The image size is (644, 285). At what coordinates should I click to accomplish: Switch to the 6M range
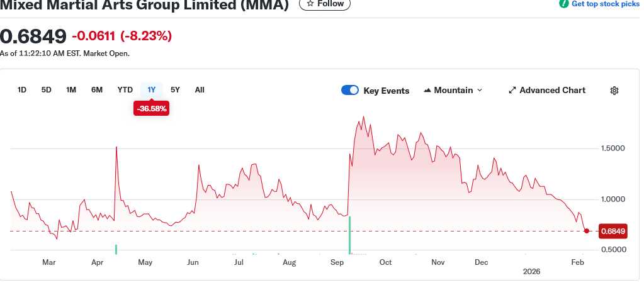97,90
